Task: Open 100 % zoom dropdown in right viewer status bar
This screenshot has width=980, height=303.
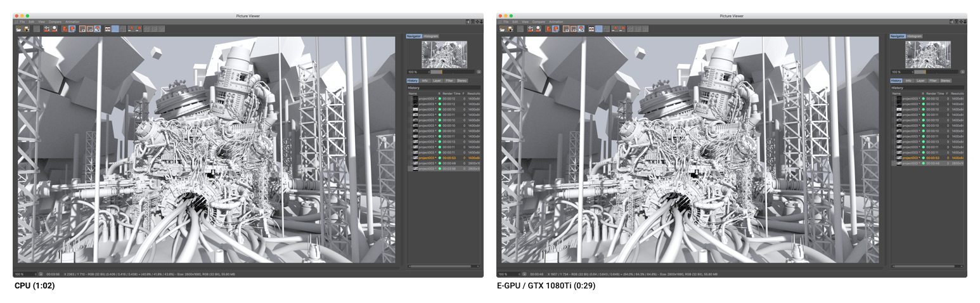Action: click(509, 274)
